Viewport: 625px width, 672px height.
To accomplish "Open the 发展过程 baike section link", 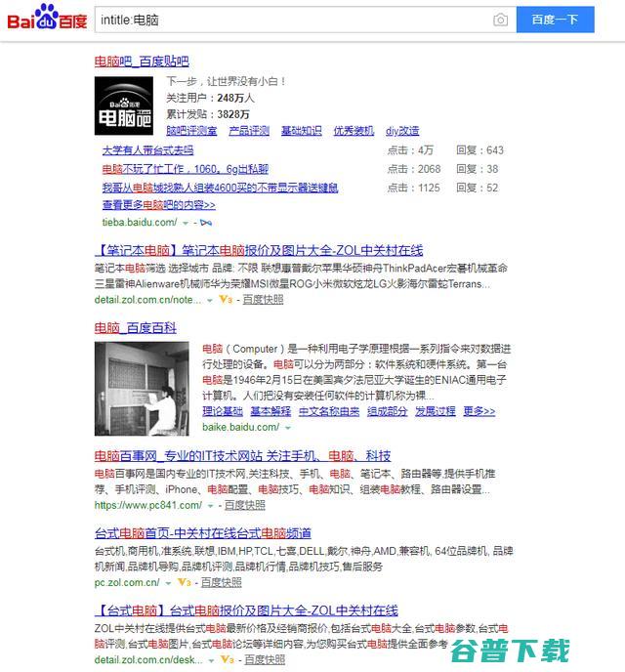I will [x=436, y=411].
